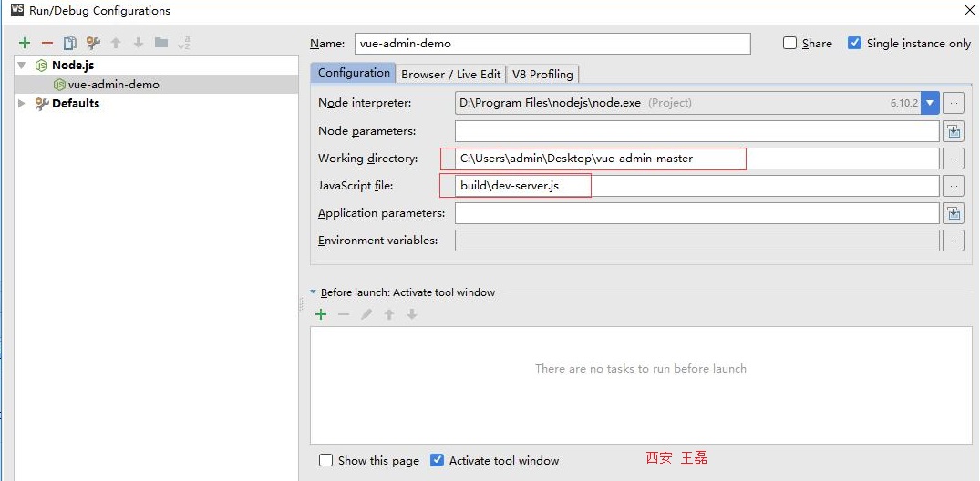Image resolution: width=980 pixels, height=481 pixels.
Task: Open the V8 Profiling tab
Action: 542,74
